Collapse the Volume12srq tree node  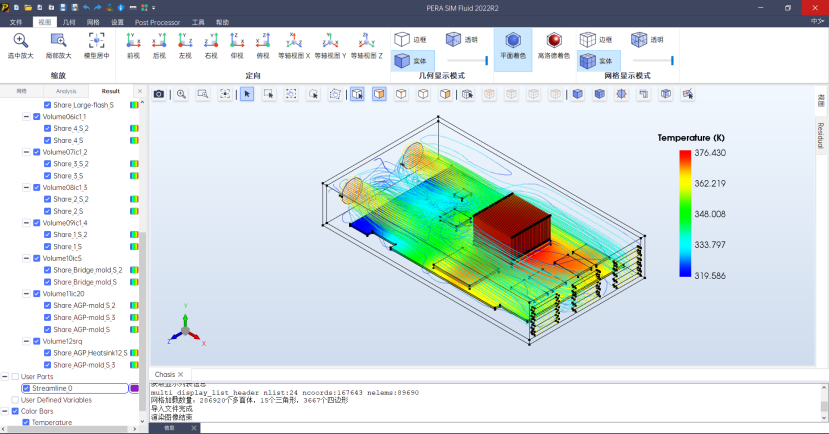point(26,341)
